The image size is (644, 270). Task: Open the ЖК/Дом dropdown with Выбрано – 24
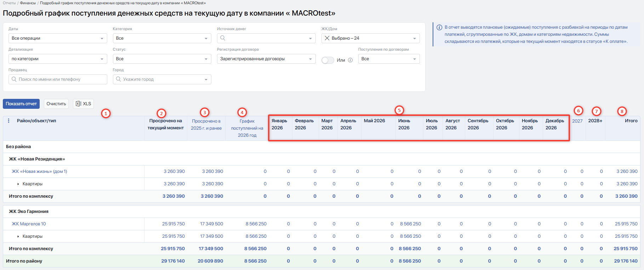(x=371, y=38)
